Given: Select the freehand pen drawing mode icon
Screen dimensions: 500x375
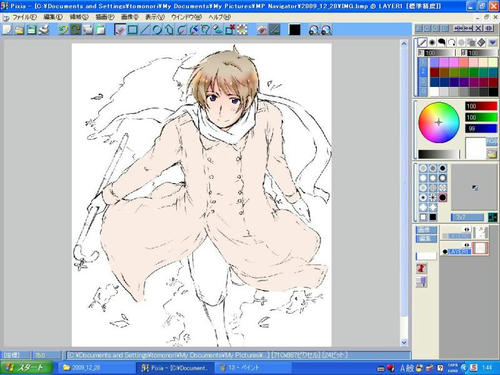Looking at the screenshot, I should point(422,42).
